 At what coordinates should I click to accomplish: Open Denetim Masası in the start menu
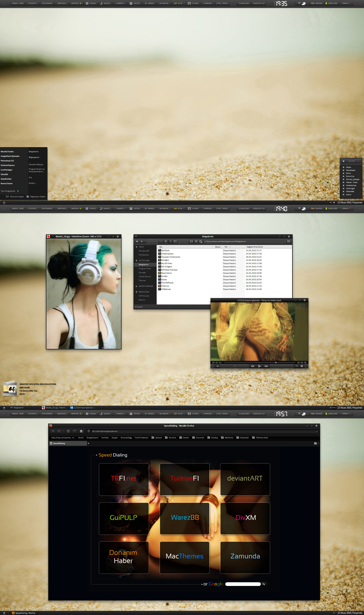pos(36,165)
